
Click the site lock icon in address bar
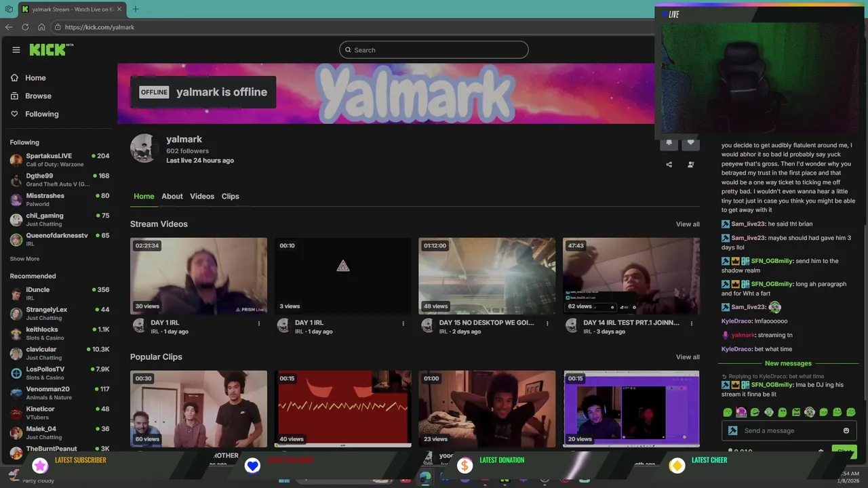click(58, 27)
